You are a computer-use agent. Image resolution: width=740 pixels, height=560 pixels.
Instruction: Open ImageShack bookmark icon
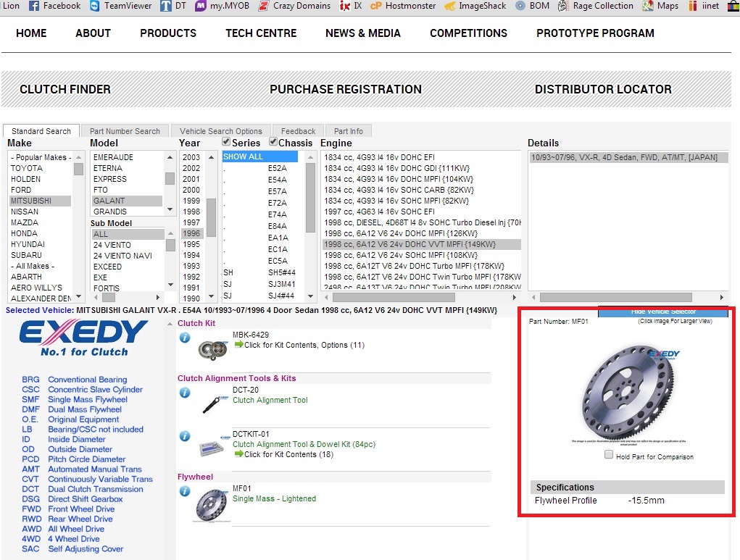[450, 6]
